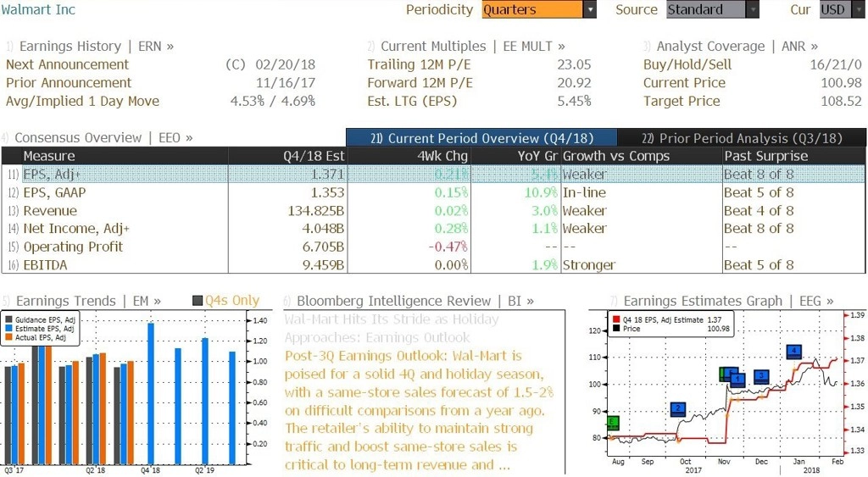Open Analyst Coverage ANR link

click(x=731, y=47)
